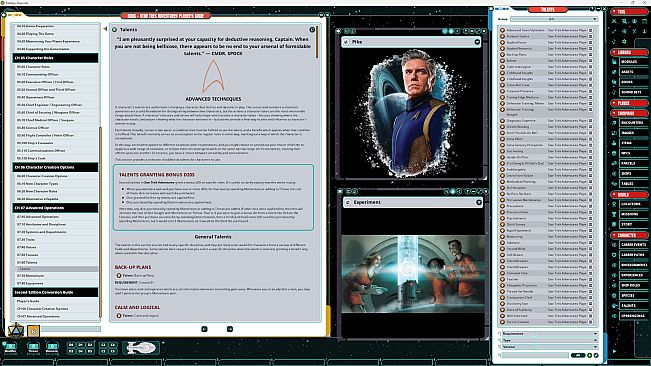This screenshot has height=366, width=651.
Task: Open the Encounters campaign button
Action: pyautogui.click(x=633, y=123)
